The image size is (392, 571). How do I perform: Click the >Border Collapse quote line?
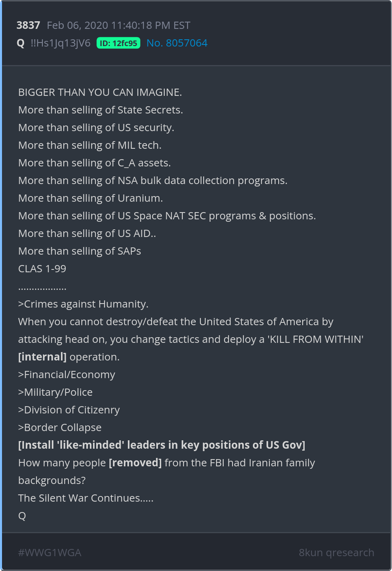(x=60, y=427)
